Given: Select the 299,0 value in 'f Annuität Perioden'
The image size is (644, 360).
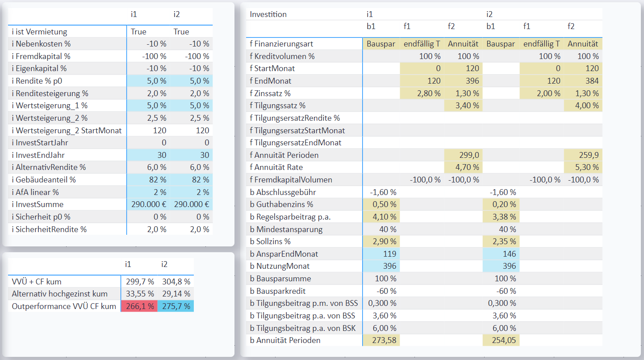Looking at the screenshot, I should pos(464,155).
